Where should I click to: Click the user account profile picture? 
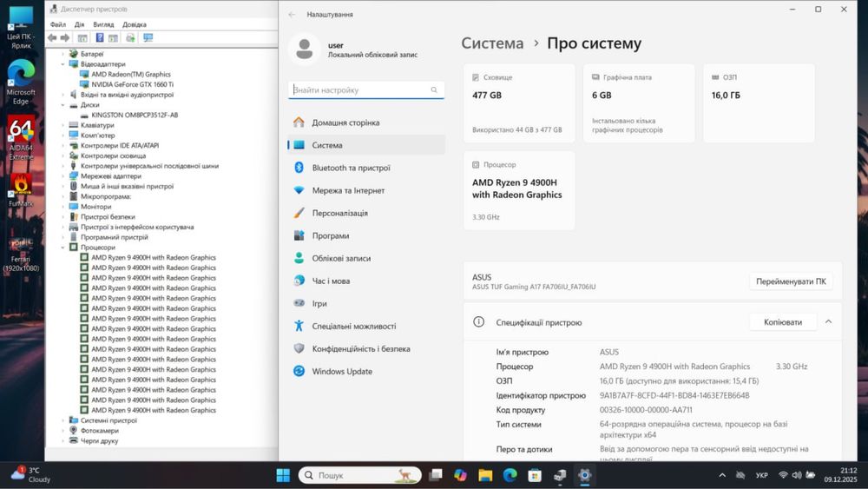[304, 49]
